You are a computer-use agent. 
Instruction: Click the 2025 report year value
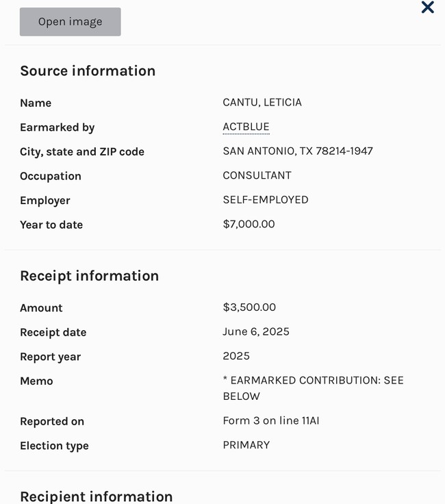point(236,356)
